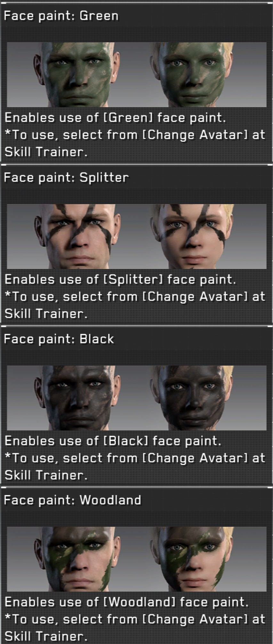Click the male face with black paint

tap(77, 398)
